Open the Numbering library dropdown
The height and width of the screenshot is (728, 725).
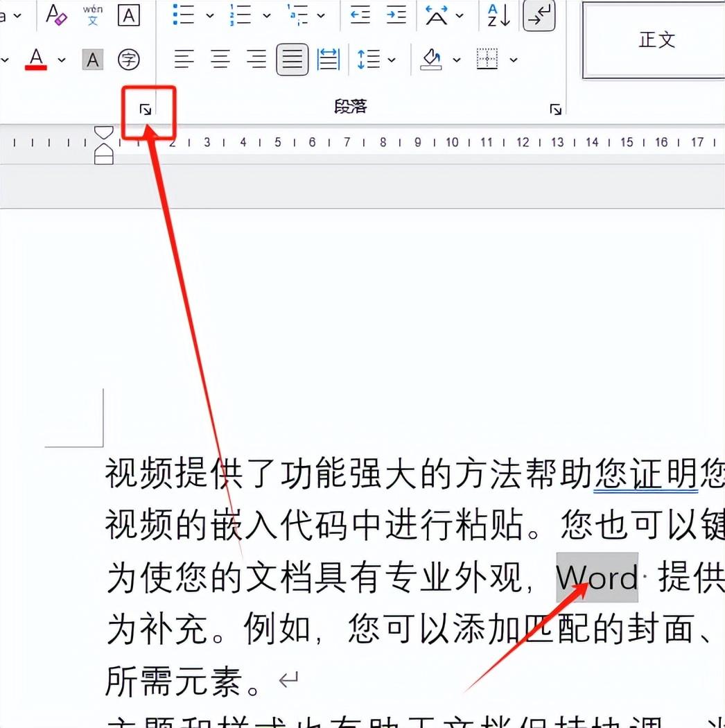(x=266, y=15)
